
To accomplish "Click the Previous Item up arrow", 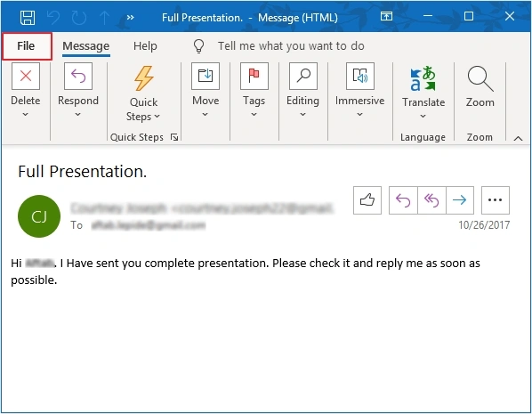I will click(x=104, y=17).
